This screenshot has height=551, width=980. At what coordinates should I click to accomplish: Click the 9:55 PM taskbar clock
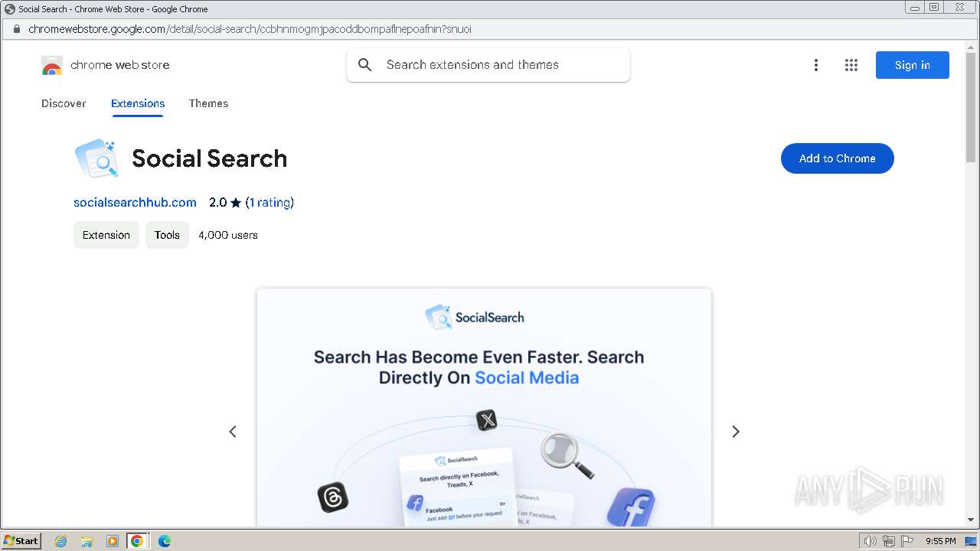tap(941, 541)
